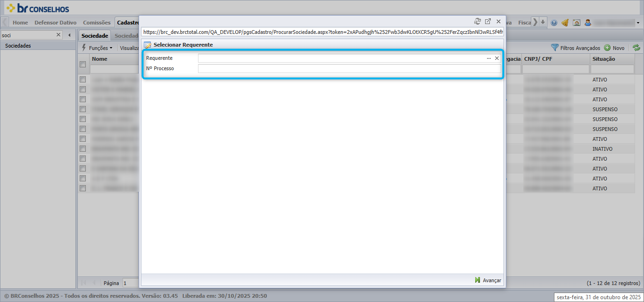
Task: Open the help question mark icon
Action: click(554, 22)
